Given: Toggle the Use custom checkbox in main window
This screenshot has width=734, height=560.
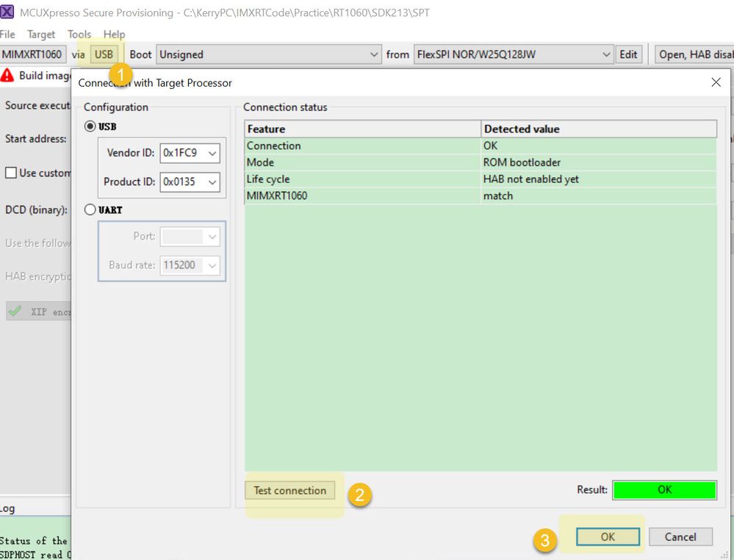Looking at the screenshot, I should pos(11,173).
